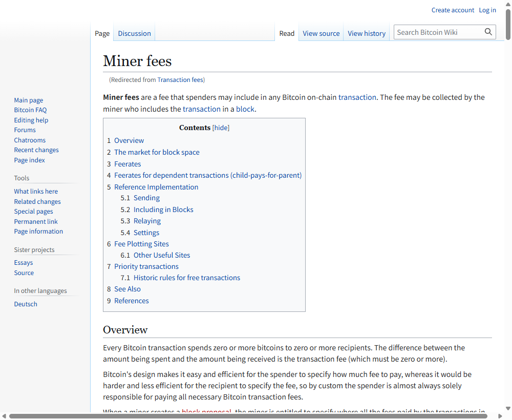Open Special pages link
This screenshot has width=512, height=420.
[33, 212]
